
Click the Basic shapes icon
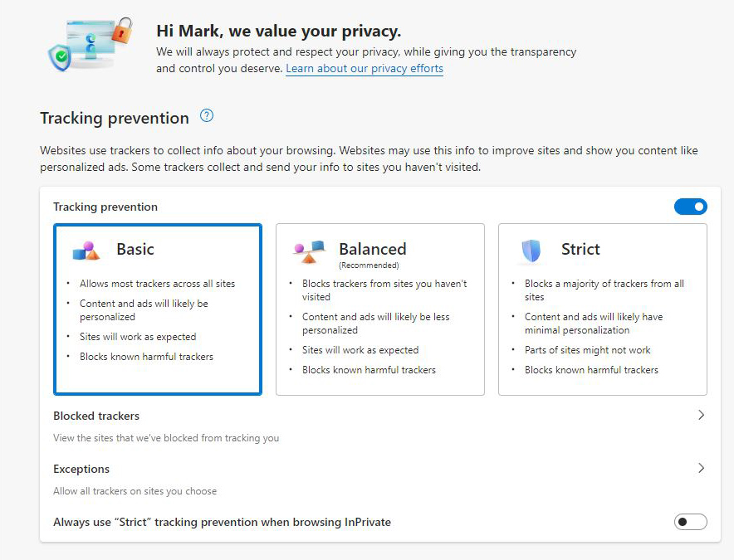pos(86,251)
